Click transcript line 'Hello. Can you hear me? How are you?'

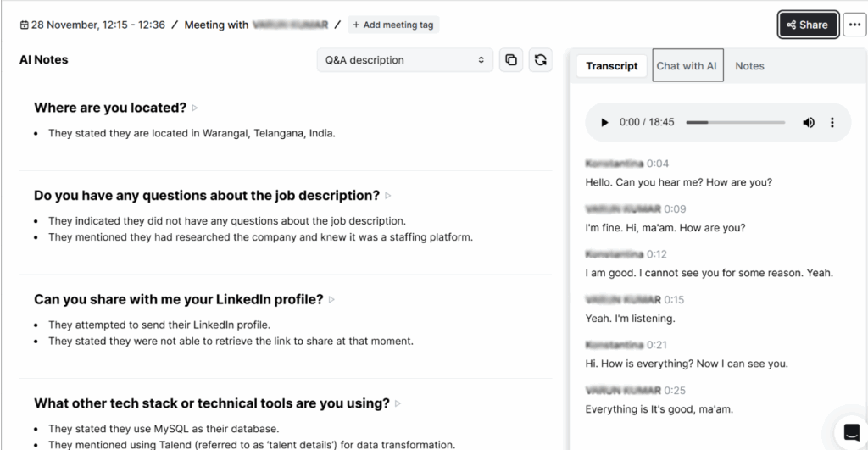679,182
